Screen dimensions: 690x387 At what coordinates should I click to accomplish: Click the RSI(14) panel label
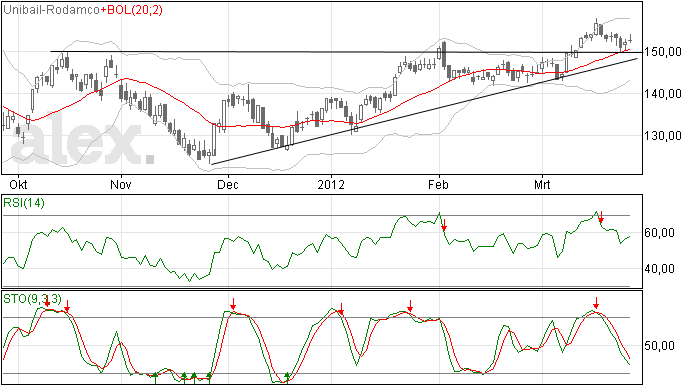click(24, 203)
